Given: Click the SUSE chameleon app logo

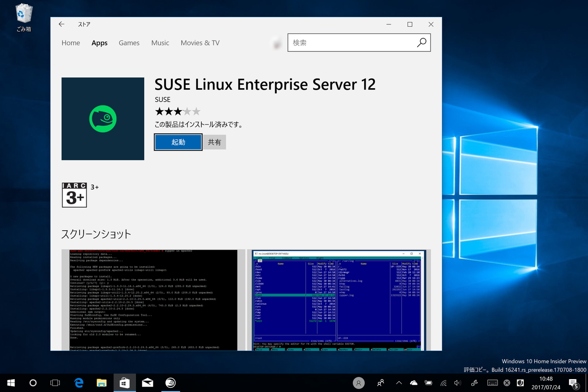Looking at the screenshot, I should (x=102, y=119).
